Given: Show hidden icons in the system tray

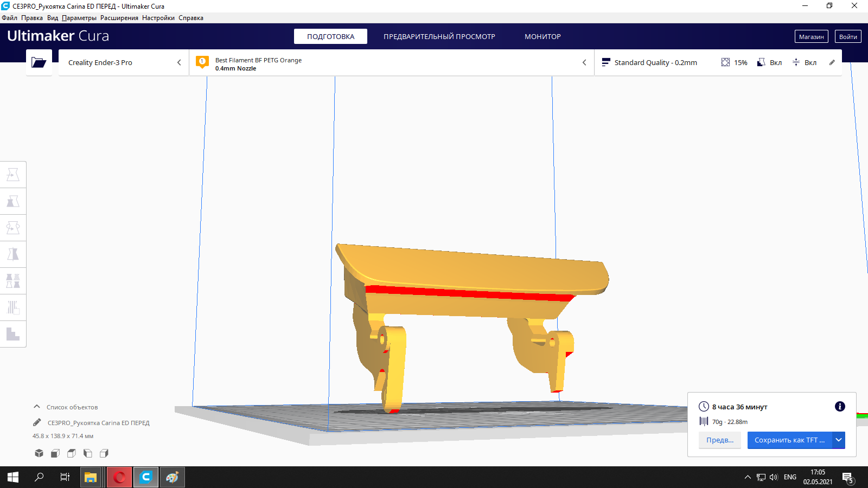Looking at the screenshot, I should pyautogui.click(x=748, y=477).
